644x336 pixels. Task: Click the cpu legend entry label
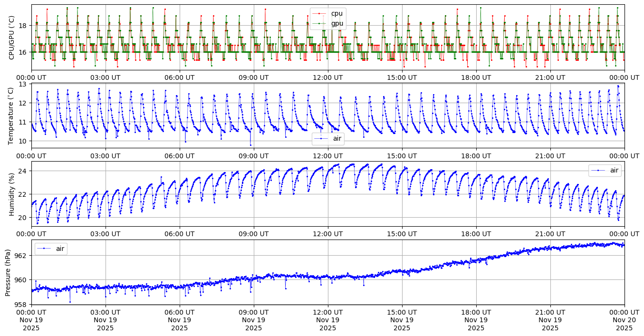tap(337, 14)
